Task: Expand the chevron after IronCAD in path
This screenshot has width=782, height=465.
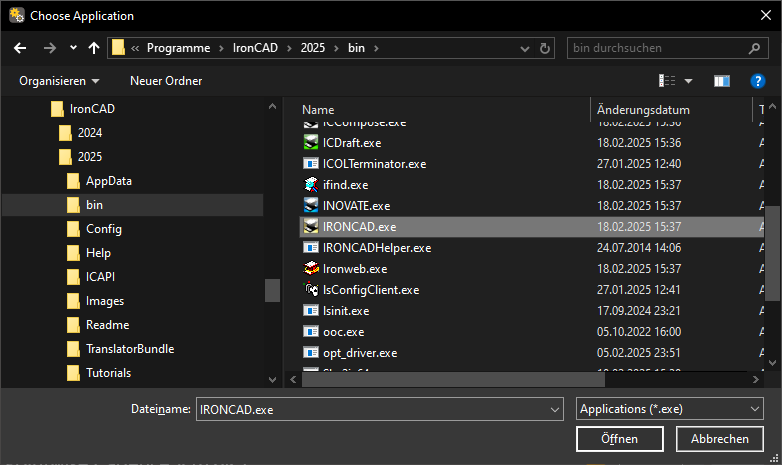Action: 289,48
